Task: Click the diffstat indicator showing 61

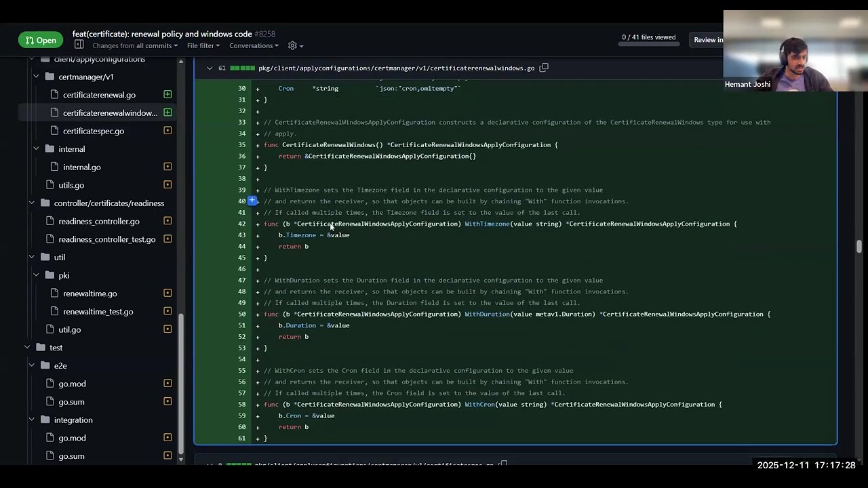Action: tap(236, 68)
